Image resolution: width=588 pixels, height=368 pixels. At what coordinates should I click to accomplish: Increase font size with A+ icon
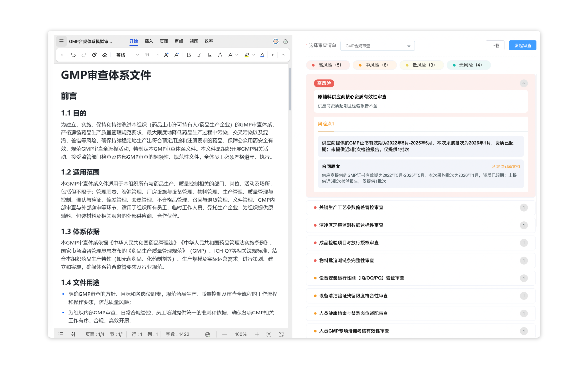coord(166,55)
